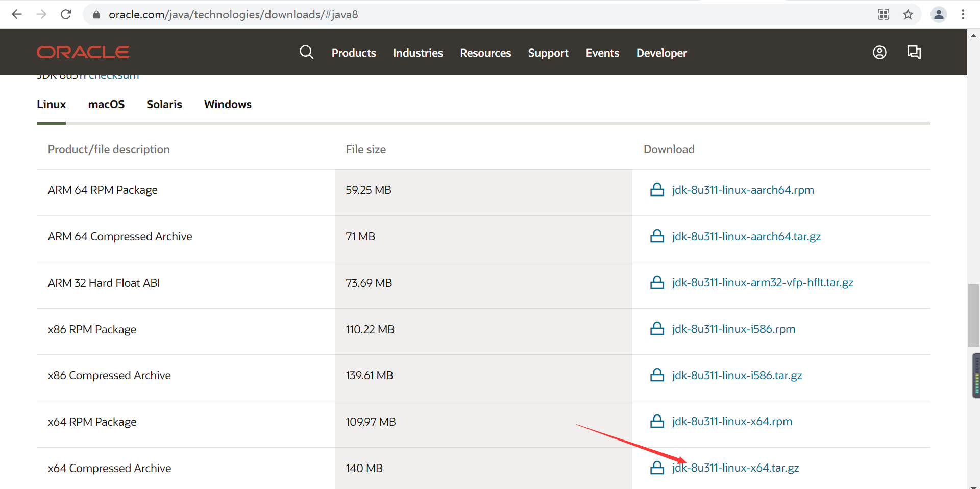
Task: Click the browser reload page icon
Action: click(x=66, y=14)
